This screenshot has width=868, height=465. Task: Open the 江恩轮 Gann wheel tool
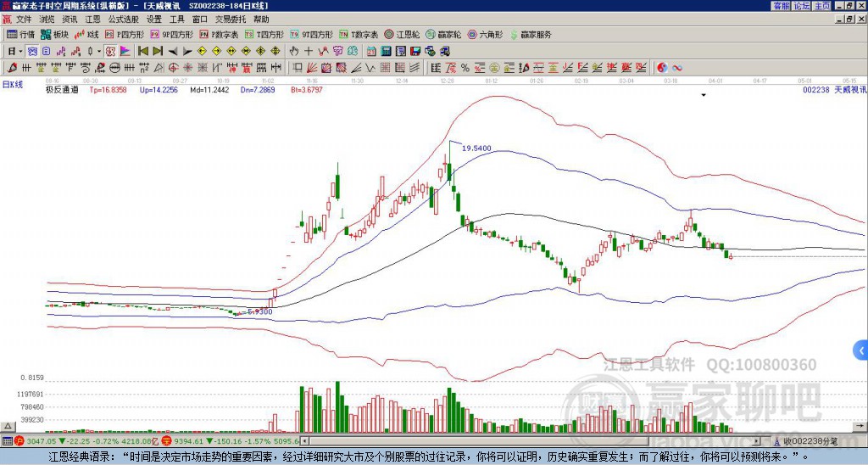[x=402, y=34]
